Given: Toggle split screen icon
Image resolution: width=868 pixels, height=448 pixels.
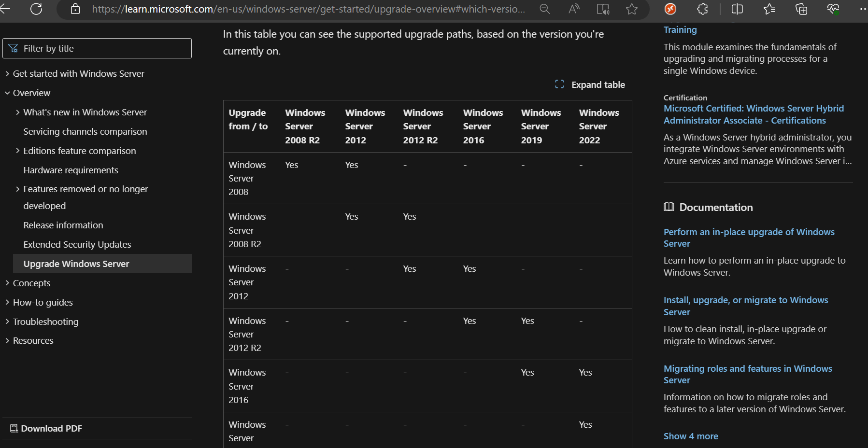Looking at the screenshot, I should [x=737, y=9].
